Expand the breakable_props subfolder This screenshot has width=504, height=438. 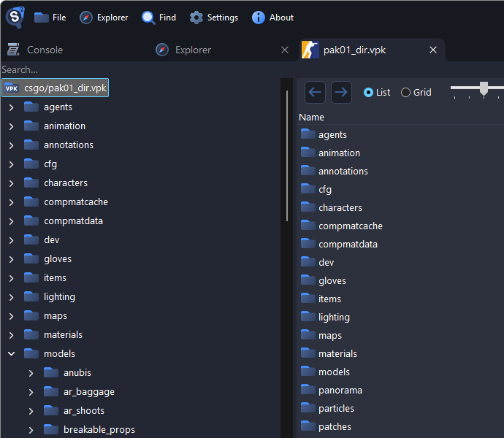[x=31, y=430]
